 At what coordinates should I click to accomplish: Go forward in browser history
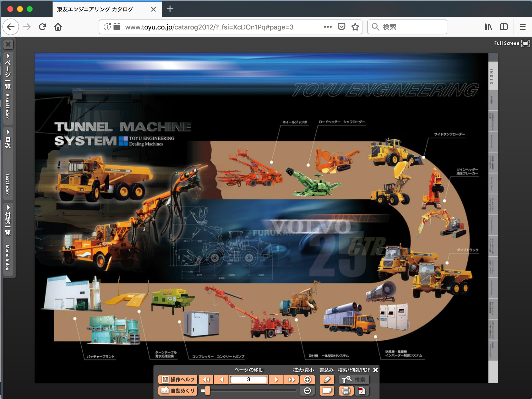point(27,27)
